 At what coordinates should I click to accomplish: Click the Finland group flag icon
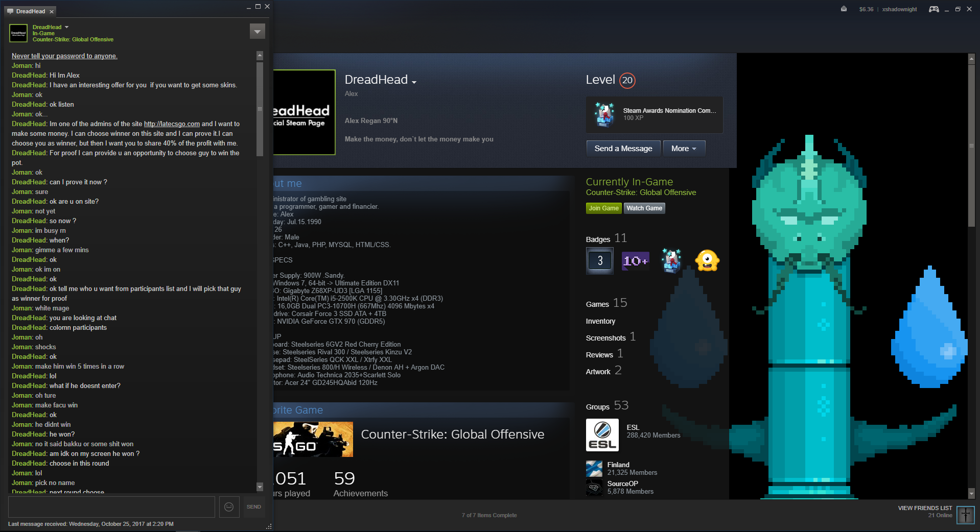pyautogui.click(x=594, y=469)
